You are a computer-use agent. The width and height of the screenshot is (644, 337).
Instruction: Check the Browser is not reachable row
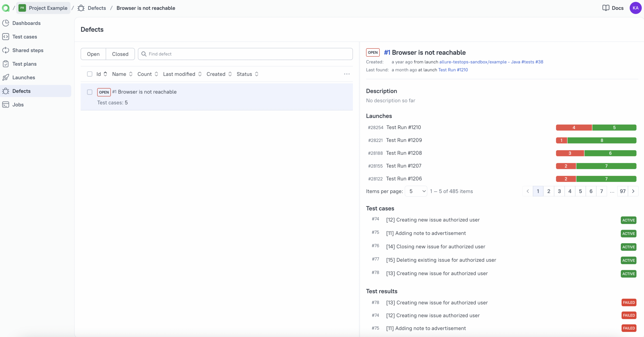point(90,92)
